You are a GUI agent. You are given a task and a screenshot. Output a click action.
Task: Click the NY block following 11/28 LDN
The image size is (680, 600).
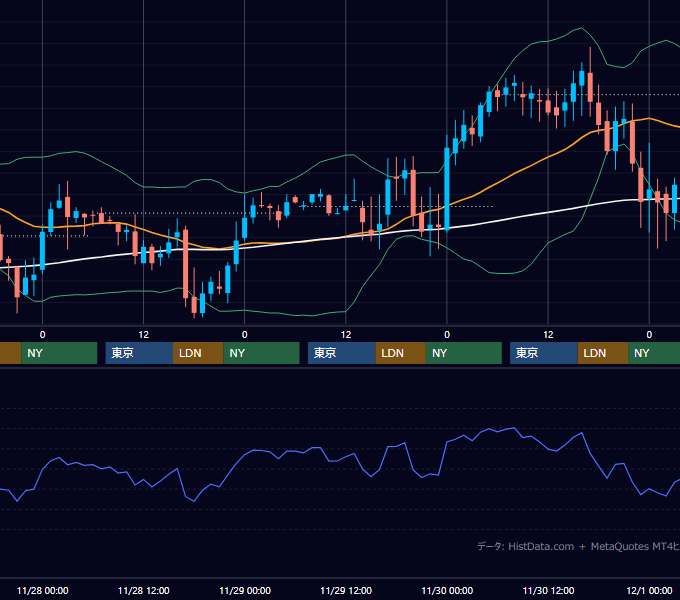tap(262, 353)
